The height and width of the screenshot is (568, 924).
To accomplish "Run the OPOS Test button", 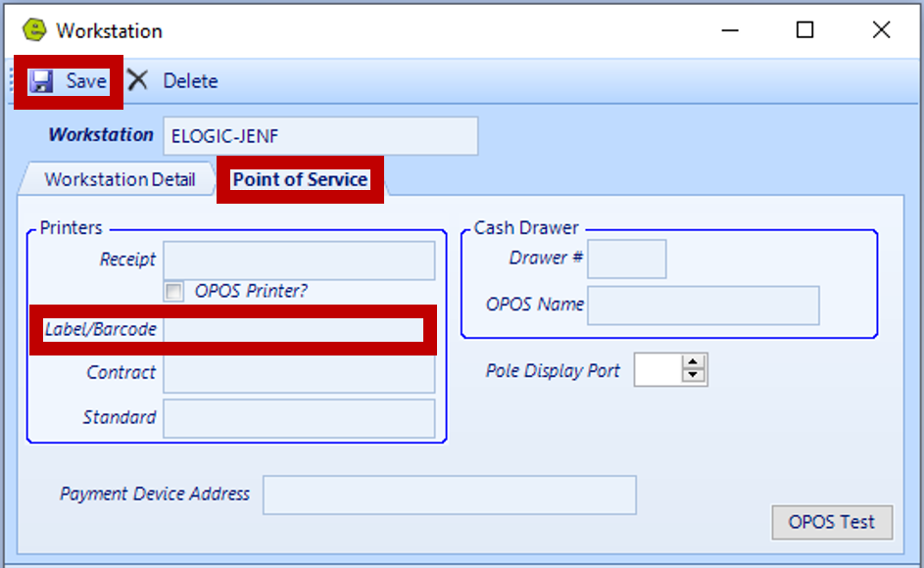I will coord(832,522).
